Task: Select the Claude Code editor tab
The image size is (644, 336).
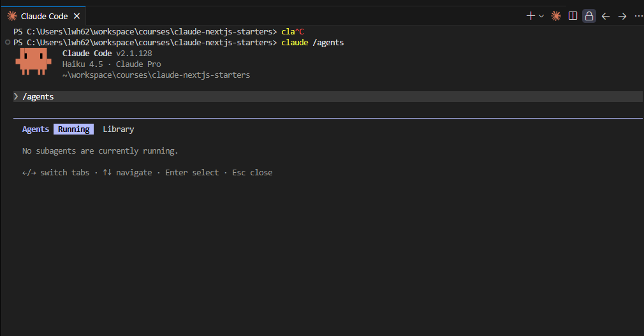Action: click(43, 16)
